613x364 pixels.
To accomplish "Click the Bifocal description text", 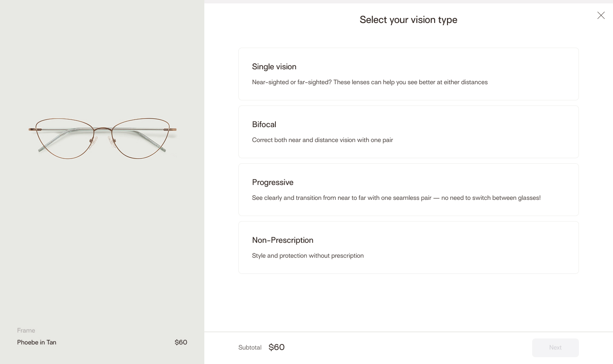I will (x=322, y=140).
